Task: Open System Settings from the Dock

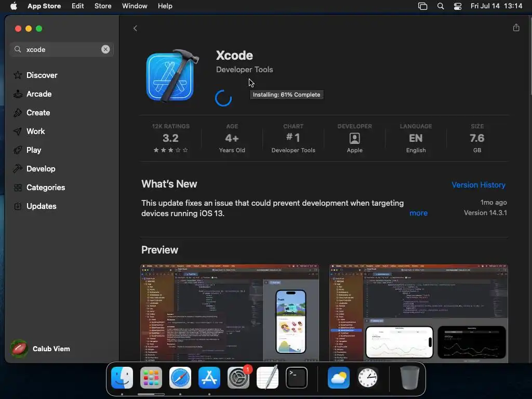Action: coord(238,378)
